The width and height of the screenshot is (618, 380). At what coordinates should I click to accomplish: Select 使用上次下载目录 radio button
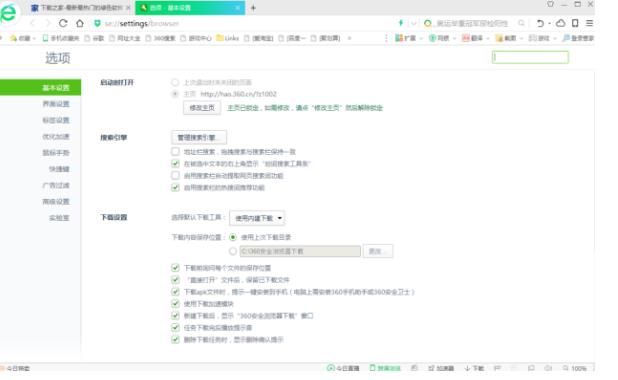point(233,237)
